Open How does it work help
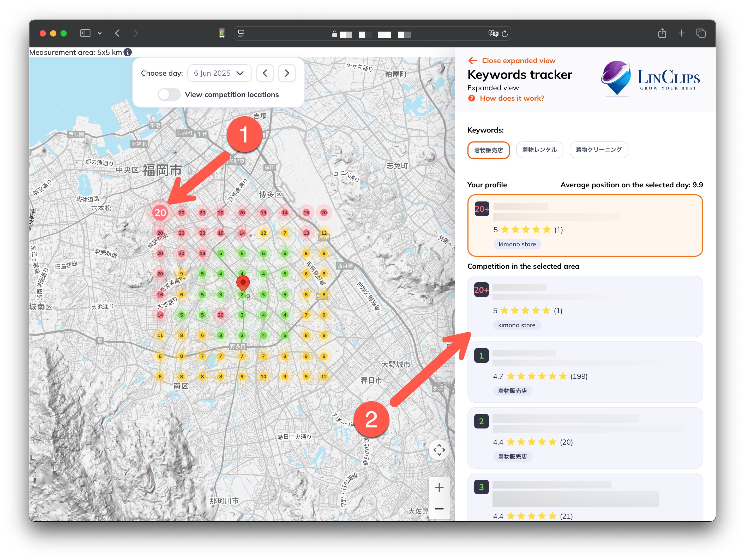Screen dimensions: 745x560 coord(512,98)
